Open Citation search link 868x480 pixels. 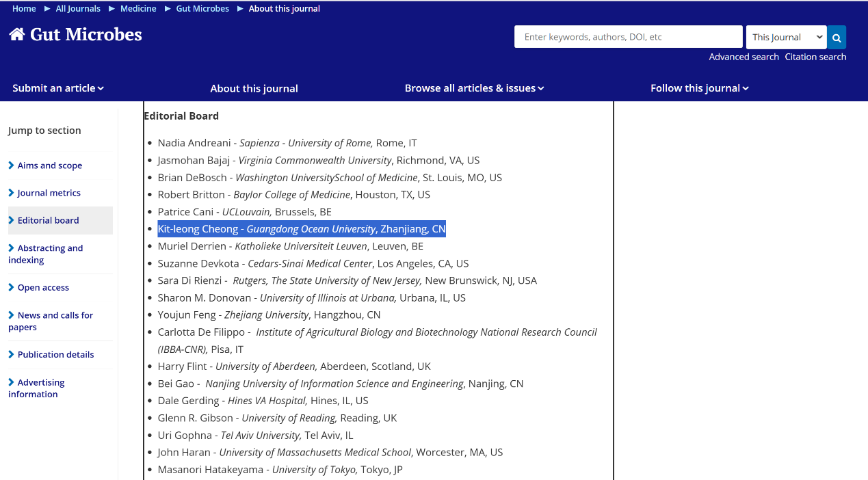pos(815,57)
